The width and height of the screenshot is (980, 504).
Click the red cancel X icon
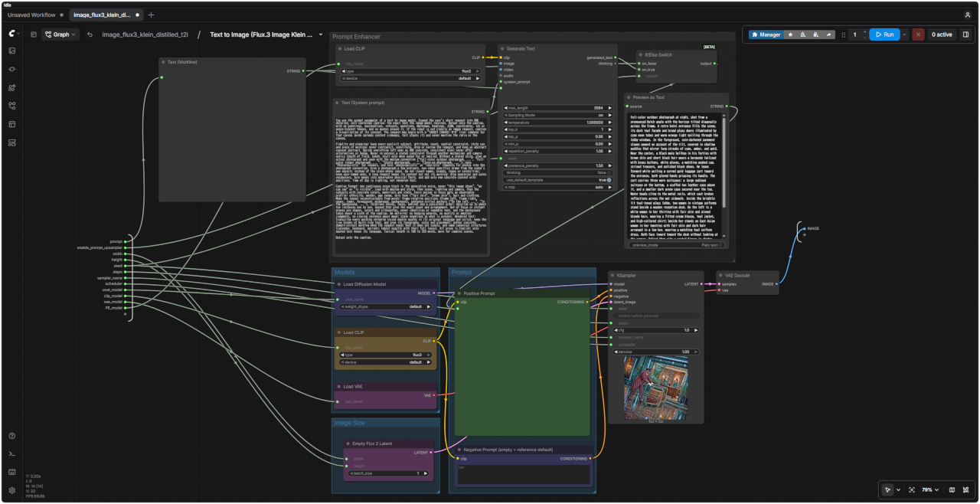click(918, 34)
